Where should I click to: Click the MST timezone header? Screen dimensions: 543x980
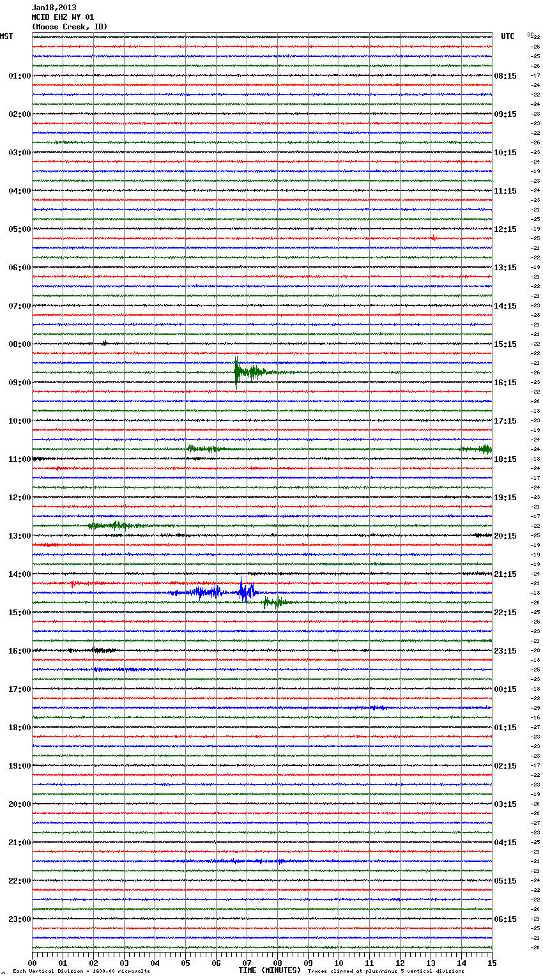click(6, 36)
